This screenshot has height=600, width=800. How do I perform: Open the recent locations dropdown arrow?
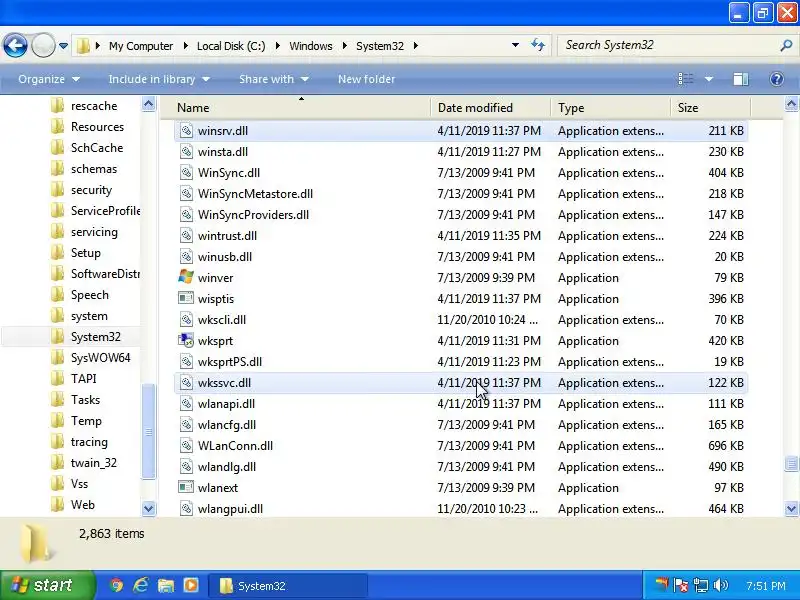pyautogui.click(x=63, y=46)
